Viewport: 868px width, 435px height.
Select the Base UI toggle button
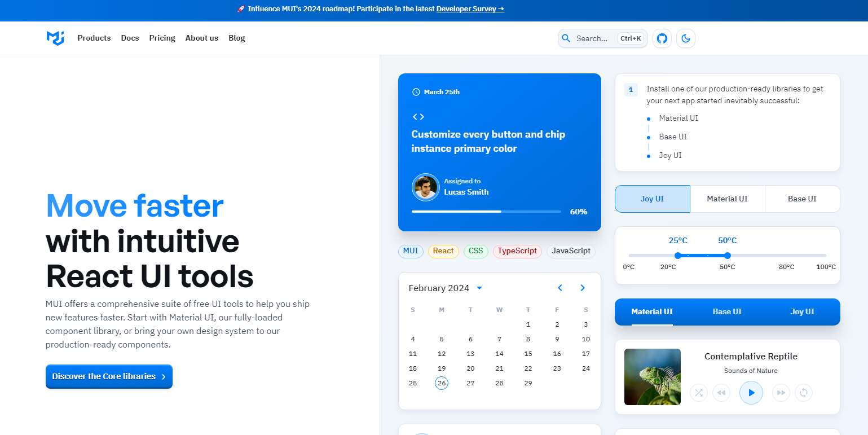[803, 199]
